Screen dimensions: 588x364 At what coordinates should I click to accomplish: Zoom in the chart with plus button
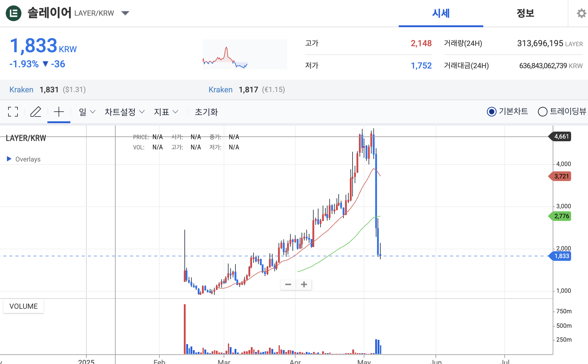(304, 284)
